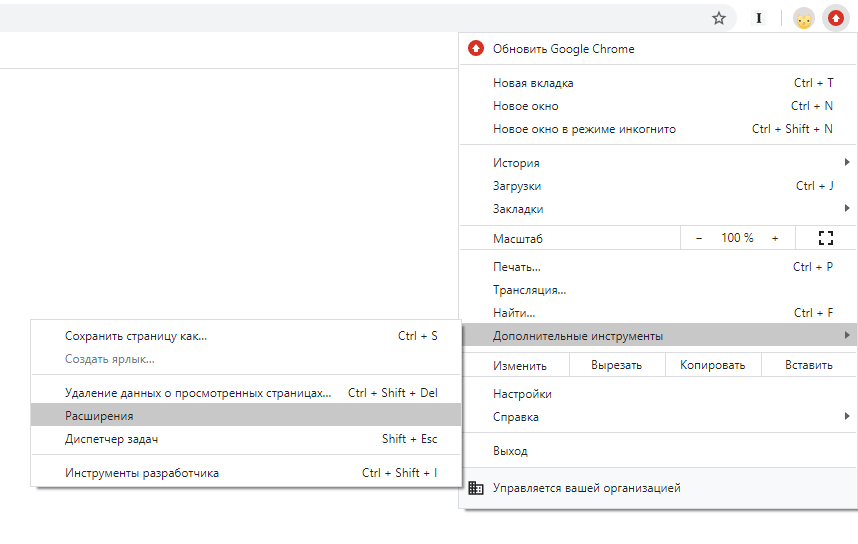Click the bookmark star icon
This screenshot has width=858, height=544.
click(719, 18)
